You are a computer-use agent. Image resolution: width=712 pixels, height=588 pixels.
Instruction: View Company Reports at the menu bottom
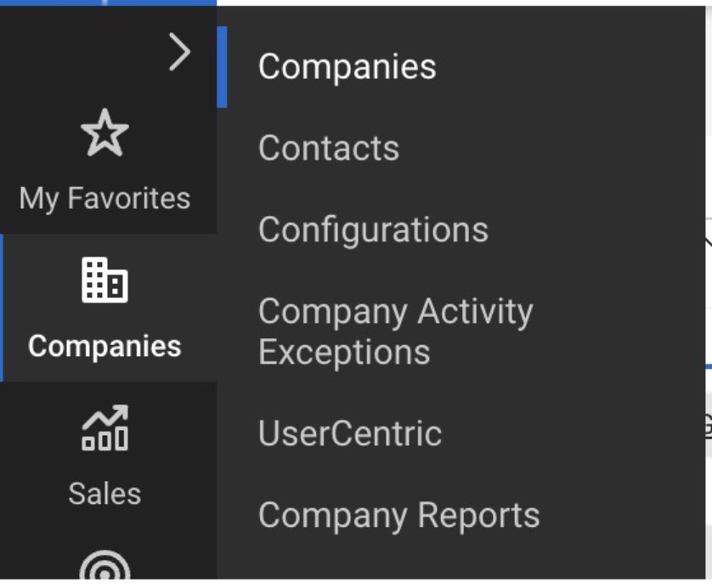click(398, 514)
